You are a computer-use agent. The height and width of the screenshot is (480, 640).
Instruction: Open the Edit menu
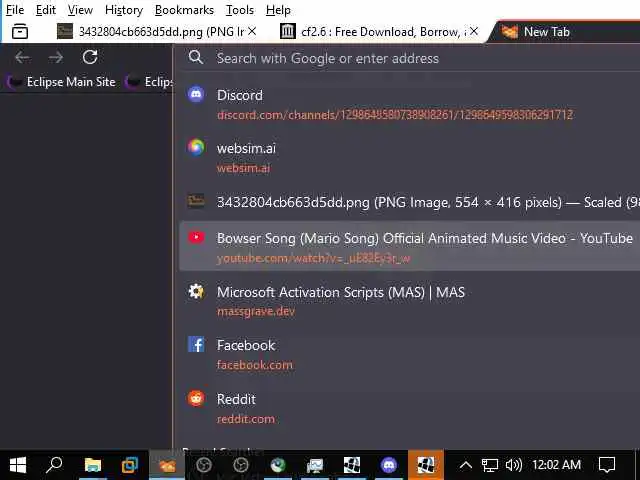tap(46, 10)
